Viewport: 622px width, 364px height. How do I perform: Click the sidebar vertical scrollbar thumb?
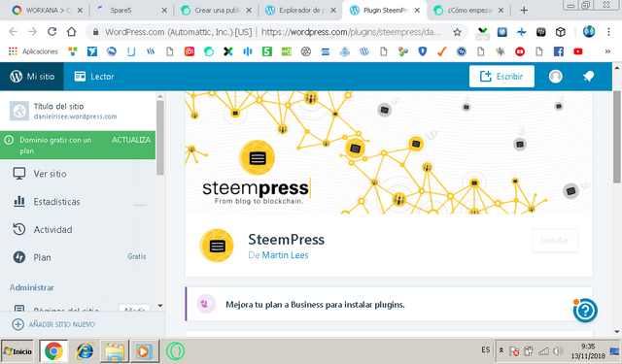(159, 138)
